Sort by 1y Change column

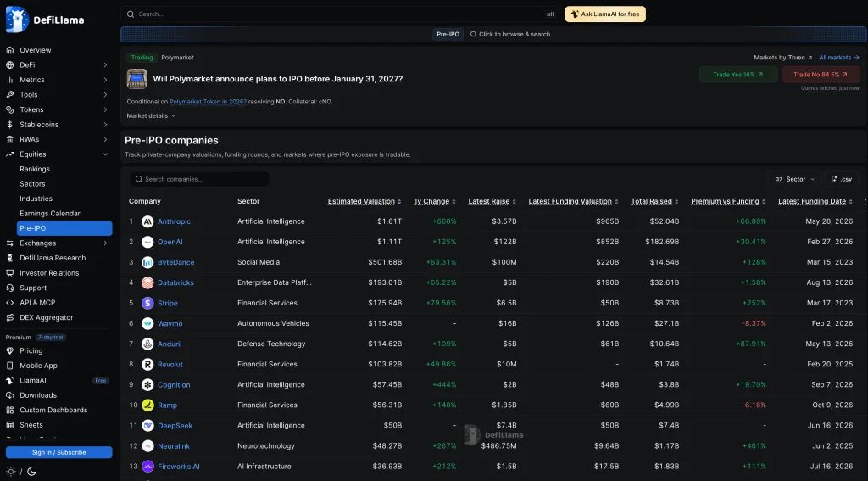435,201
